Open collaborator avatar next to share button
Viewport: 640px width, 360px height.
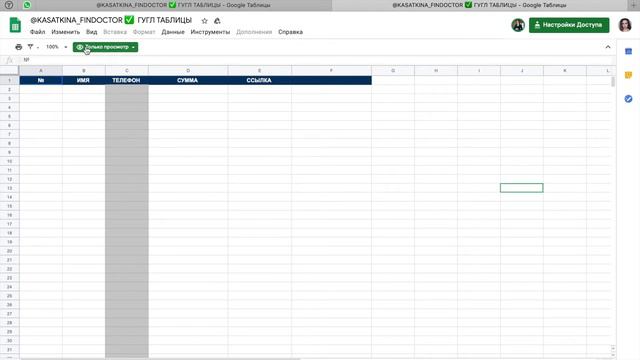coord(518,25)
